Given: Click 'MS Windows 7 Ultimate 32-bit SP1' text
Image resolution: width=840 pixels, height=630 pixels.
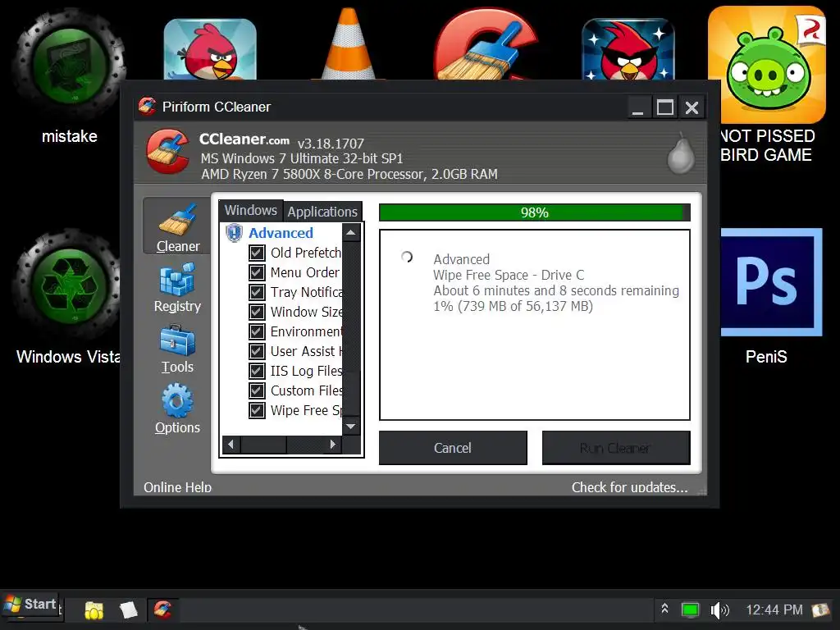Looking at the screenshot, I should tap(302, 158).
